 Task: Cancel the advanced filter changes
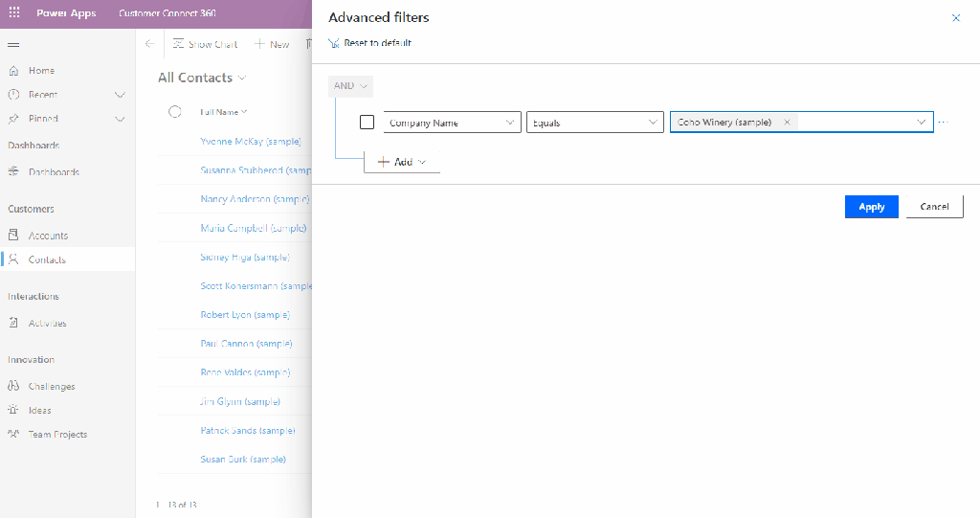934,207
